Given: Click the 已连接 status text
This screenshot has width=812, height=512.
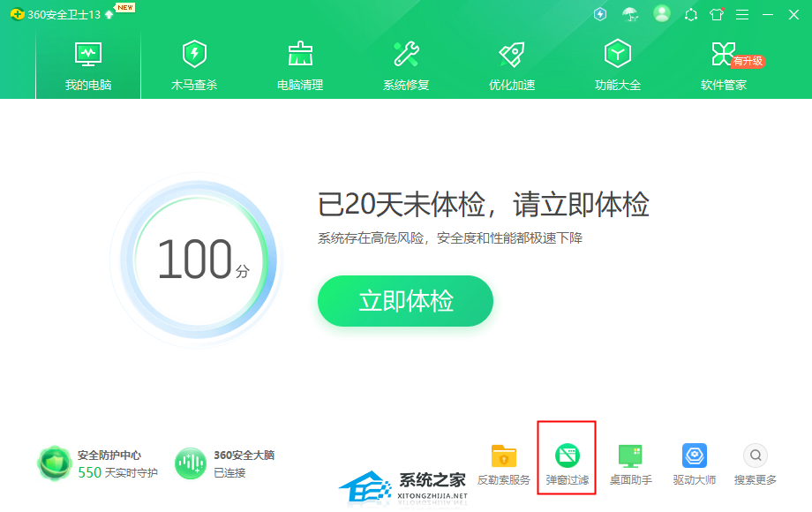Looking at the screenshot, I should tap(229, 472).
